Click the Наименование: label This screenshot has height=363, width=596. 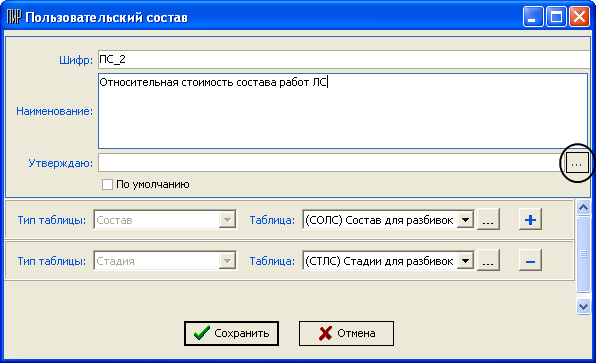[54, 111]
